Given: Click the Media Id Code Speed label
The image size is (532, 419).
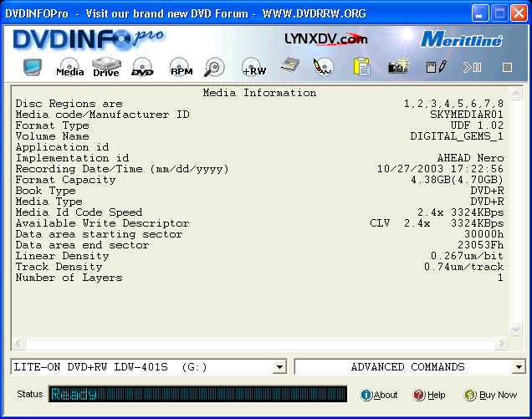Looking at the screenshot, I should click(79, 212).
